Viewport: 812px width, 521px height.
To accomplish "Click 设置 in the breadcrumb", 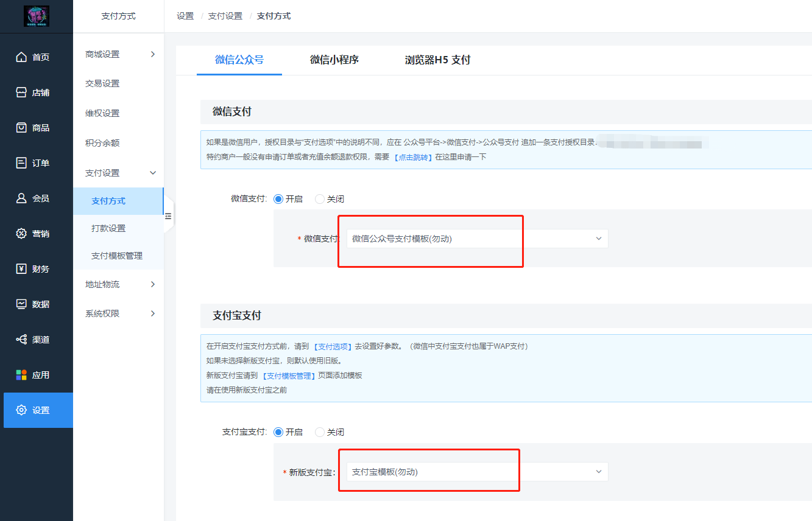I will point(185,16).
